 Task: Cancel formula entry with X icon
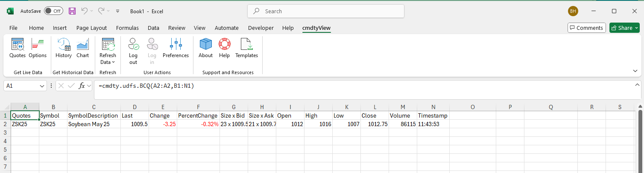pos(62,86)
